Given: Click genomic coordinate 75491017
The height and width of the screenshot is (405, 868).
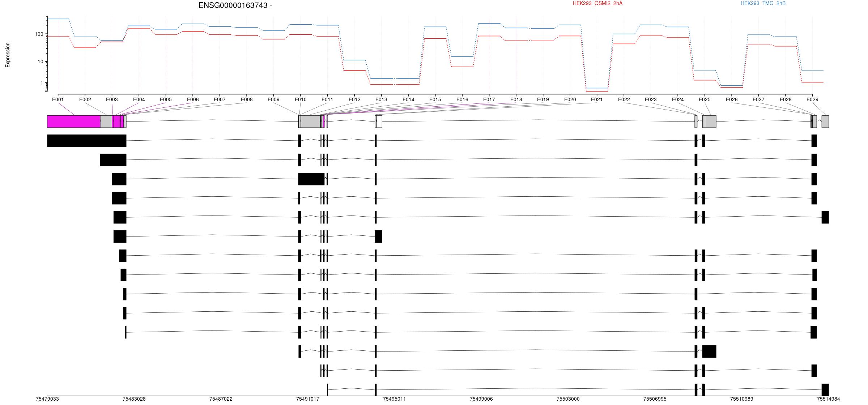Looking at the screenshot, I should [308, 399].
